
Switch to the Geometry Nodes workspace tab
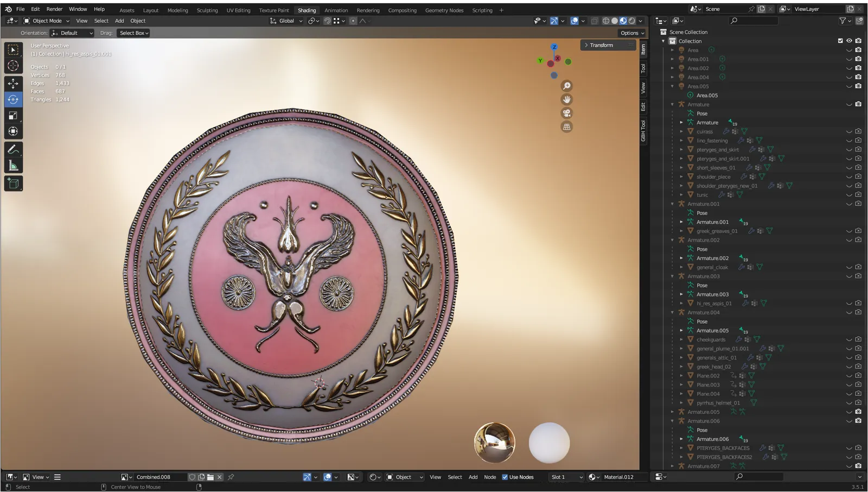444,10
